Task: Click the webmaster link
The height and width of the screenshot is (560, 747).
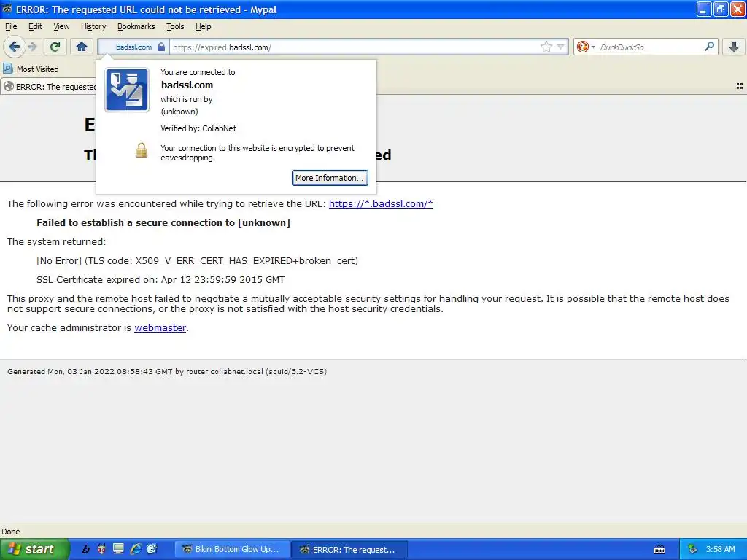Action: click(x=160, y=327)
